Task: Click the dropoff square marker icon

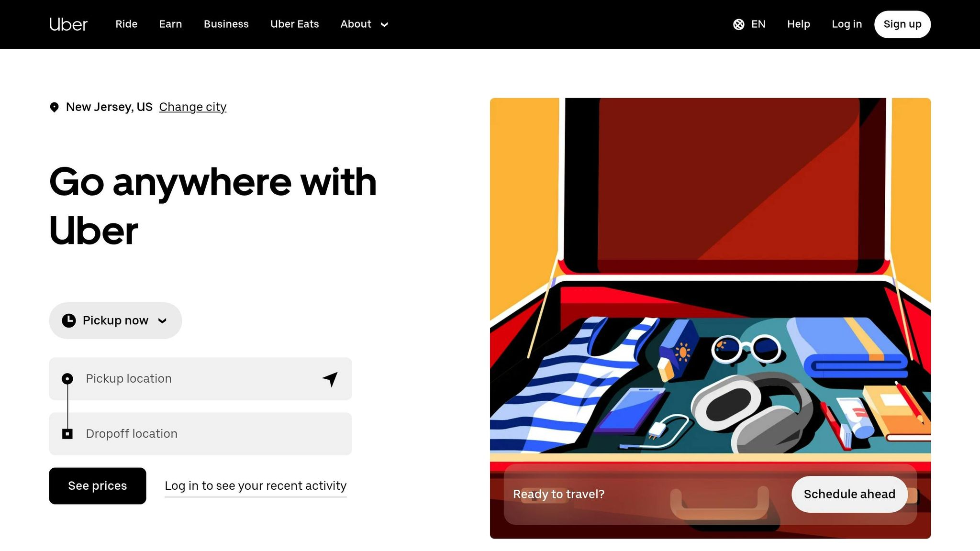Action: (67, 434)
